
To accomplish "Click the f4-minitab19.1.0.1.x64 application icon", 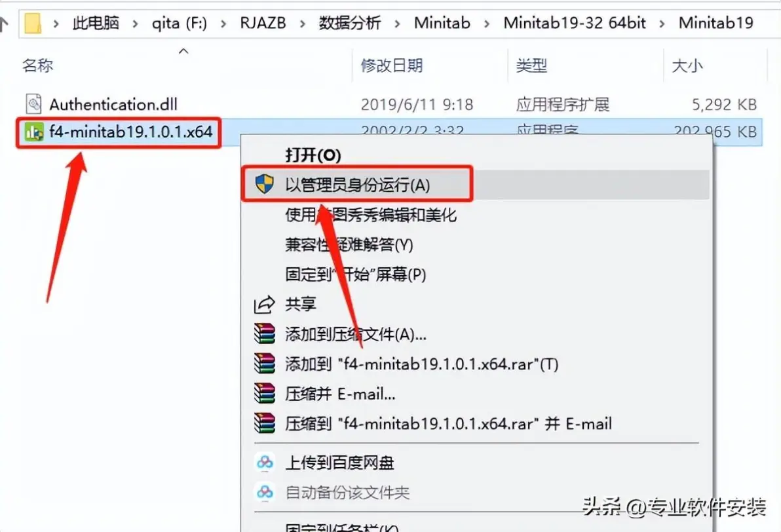I will 34,132.
